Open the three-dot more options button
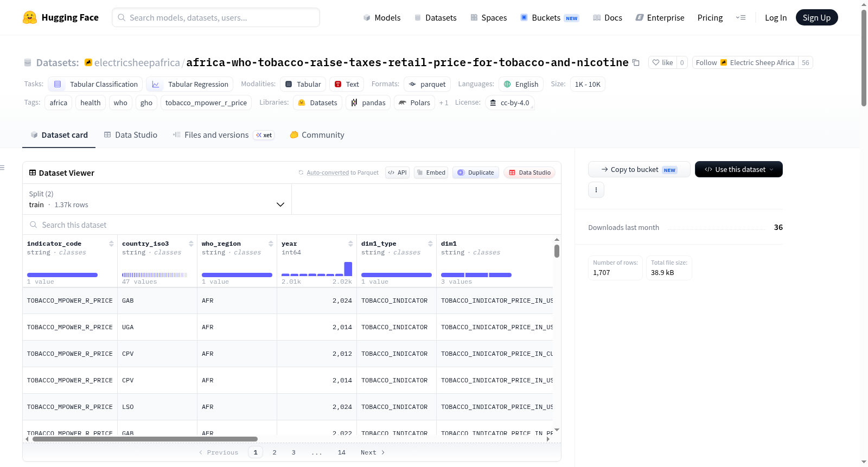868x467 pixels. click(x=596, y=190)
